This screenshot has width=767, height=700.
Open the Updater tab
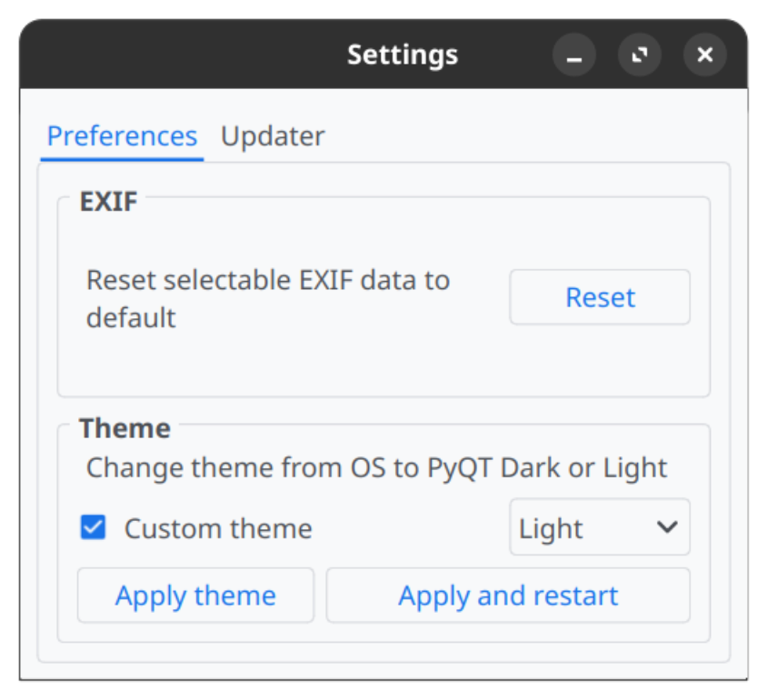click(x=273, y=136)
